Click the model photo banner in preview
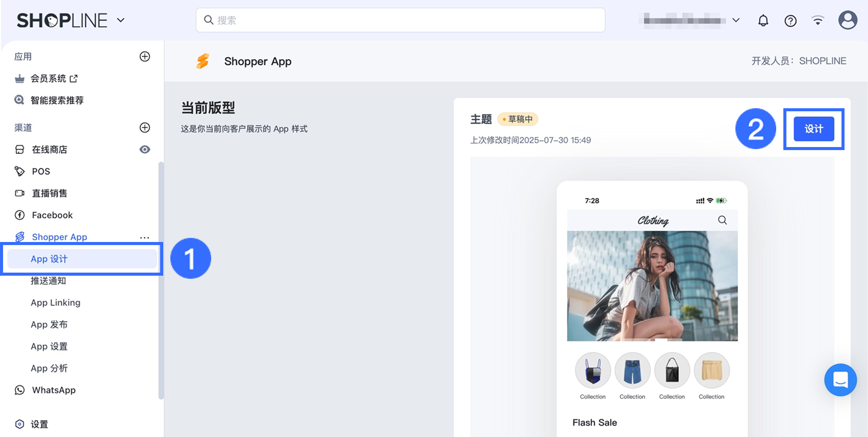The height and width of the screenshot is (437, 868). [x=652, y=286]
